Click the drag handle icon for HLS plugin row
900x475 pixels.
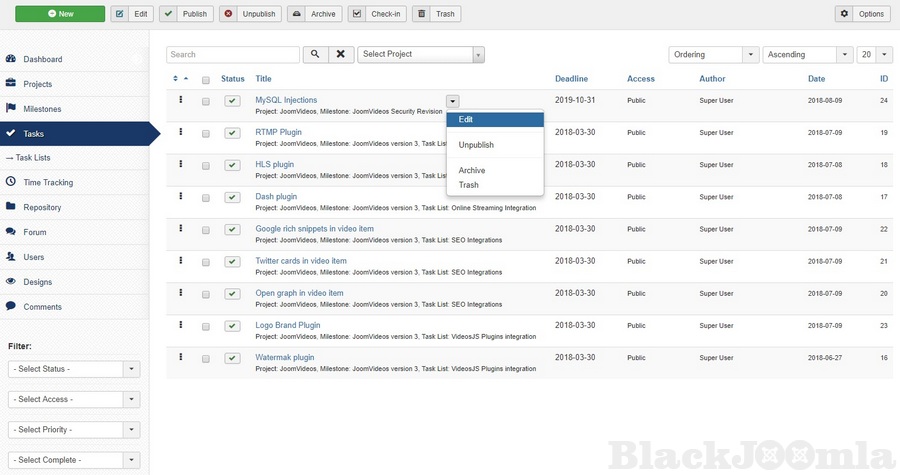(181, 164)
